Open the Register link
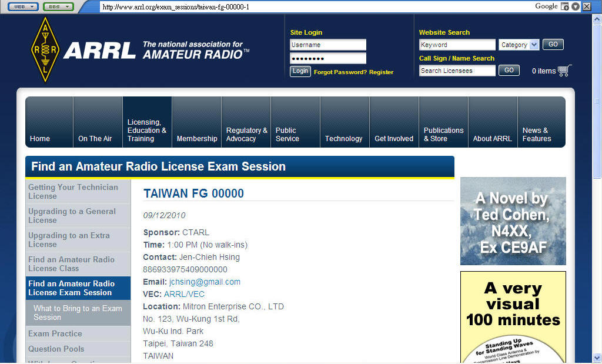 (x=381, y=72)
